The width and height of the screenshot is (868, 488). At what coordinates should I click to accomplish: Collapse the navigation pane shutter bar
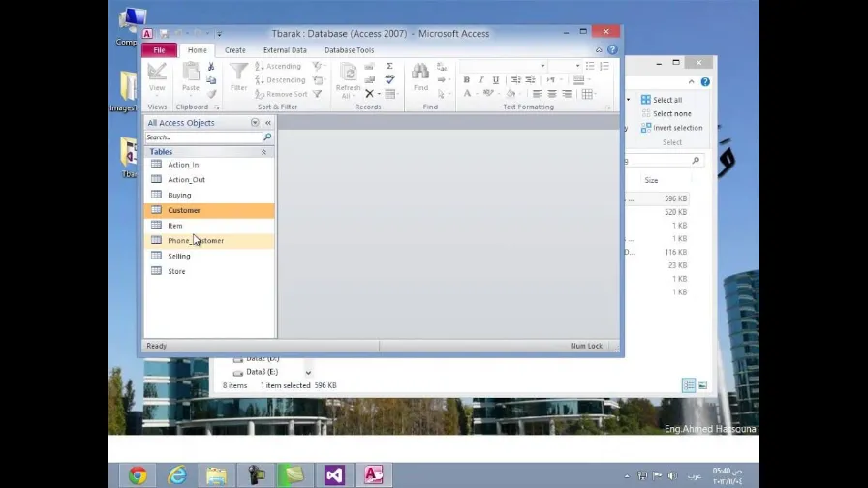pos(268,122)
